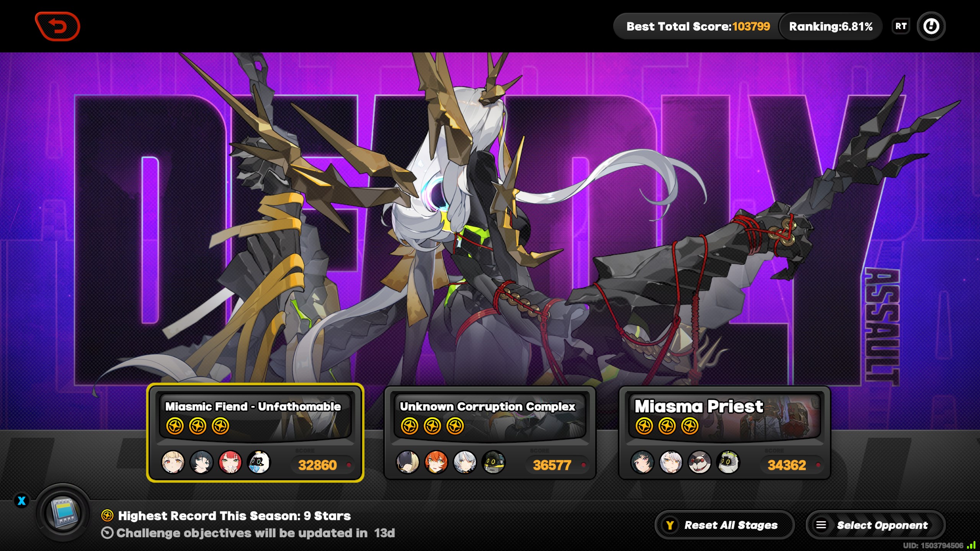Click the 34362 score on Miasma Priest card

pos(787,465)
